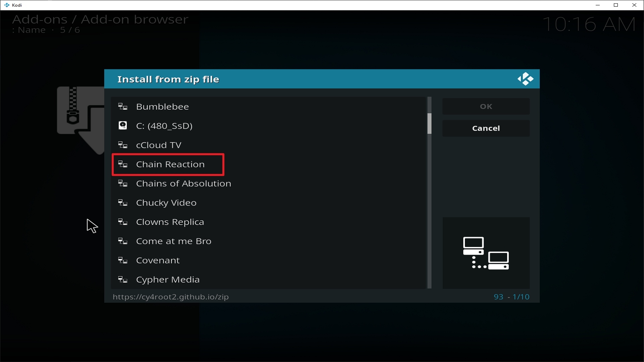
Task: Click the Add-ons / Add-on browser heading
Action: [x=100, y=19]
